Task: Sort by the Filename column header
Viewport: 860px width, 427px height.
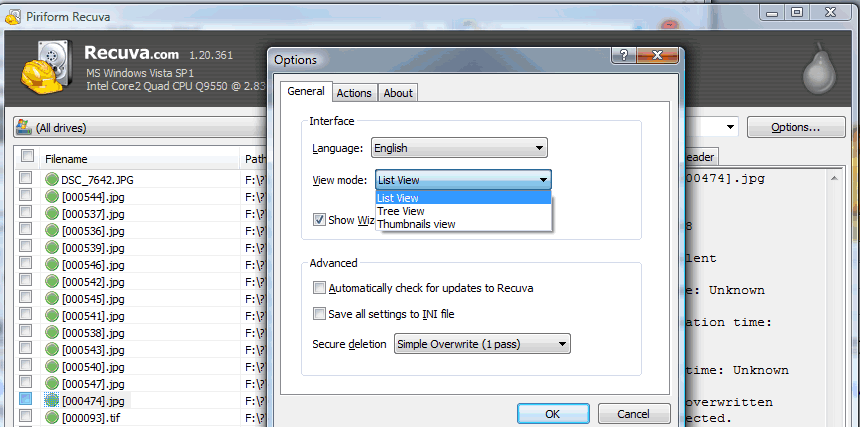Action: (140, 159)
